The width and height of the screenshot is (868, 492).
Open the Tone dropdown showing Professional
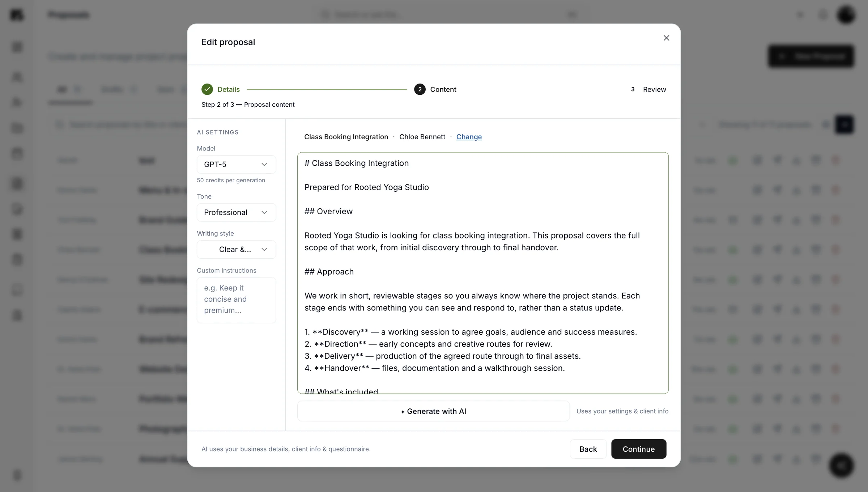[236, 212]
